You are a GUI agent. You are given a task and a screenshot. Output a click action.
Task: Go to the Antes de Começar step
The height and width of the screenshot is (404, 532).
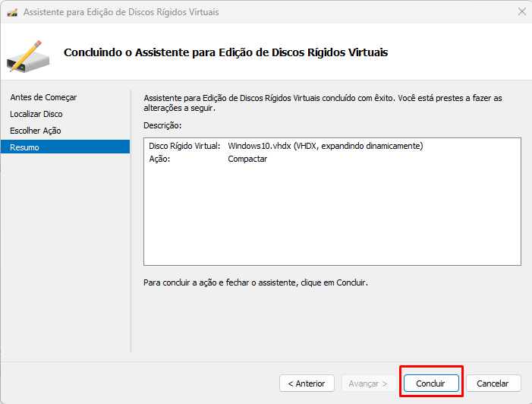[x=43, y=97]
